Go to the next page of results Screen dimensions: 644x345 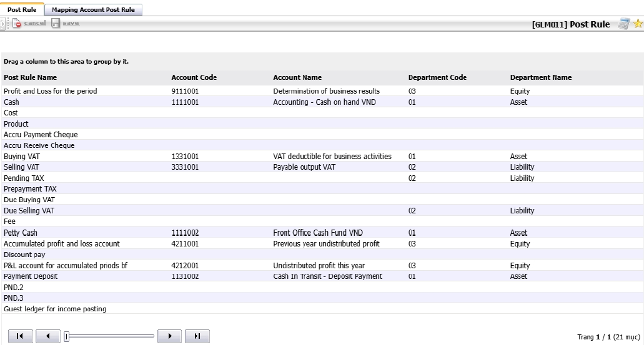click(169, 336)
